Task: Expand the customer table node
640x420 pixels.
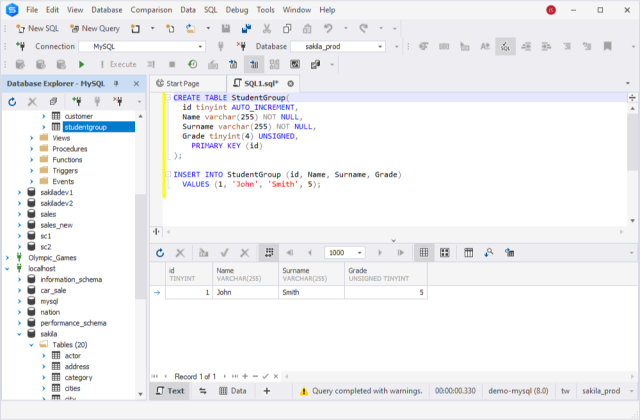Action: [44, 116]
